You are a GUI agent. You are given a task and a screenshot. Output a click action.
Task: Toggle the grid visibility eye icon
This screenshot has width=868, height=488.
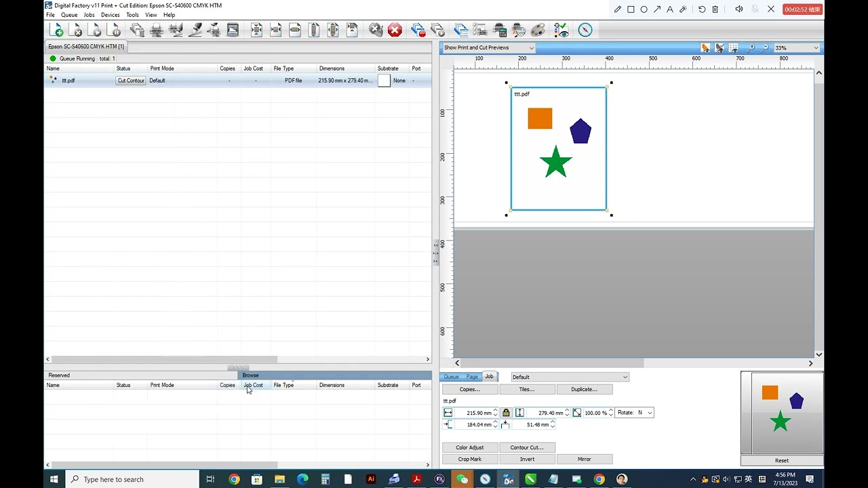click(x=734, y=47)
